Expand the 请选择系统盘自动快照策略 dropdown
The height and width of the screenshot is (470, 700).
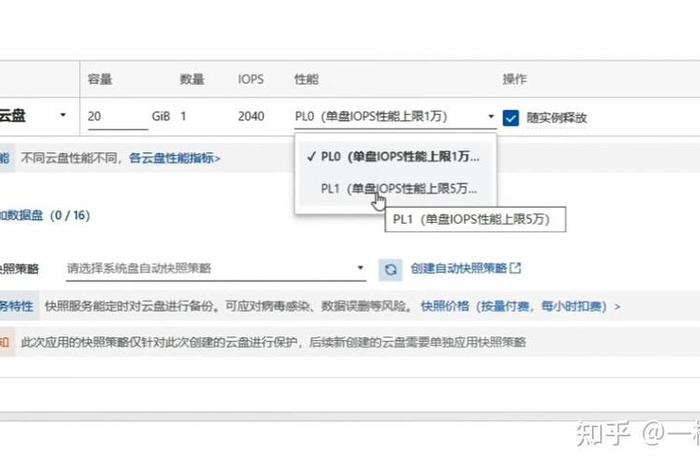point(216,268)
